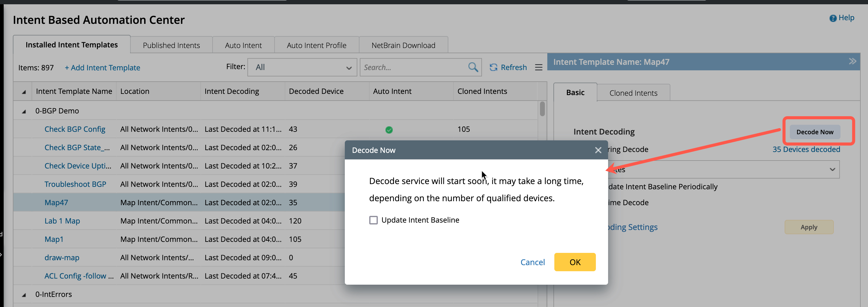The height and width of the screenshot is (307, 868).
Task: Click the green Auto Intent status icon
Action: [389, 130]
